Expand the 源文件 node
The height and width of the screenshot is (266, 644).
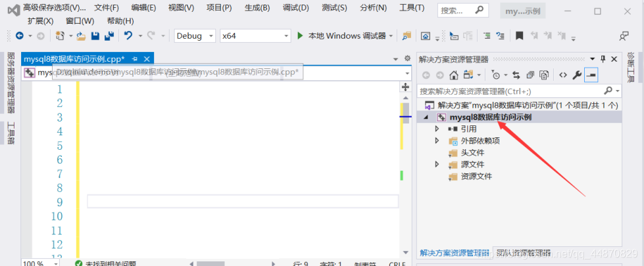click(x=437, y=165)
